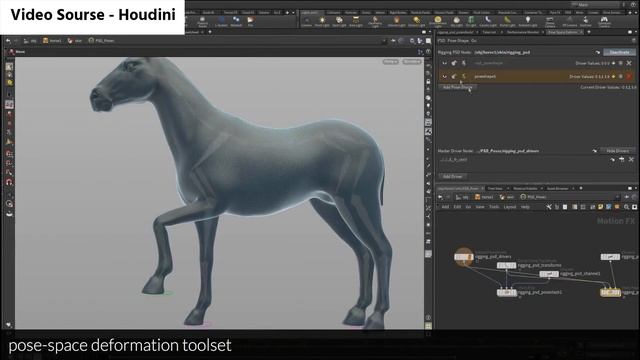This screenshot has width=640, height=360.
Task: Click the Metaball shelf tool
Action: 236,22
